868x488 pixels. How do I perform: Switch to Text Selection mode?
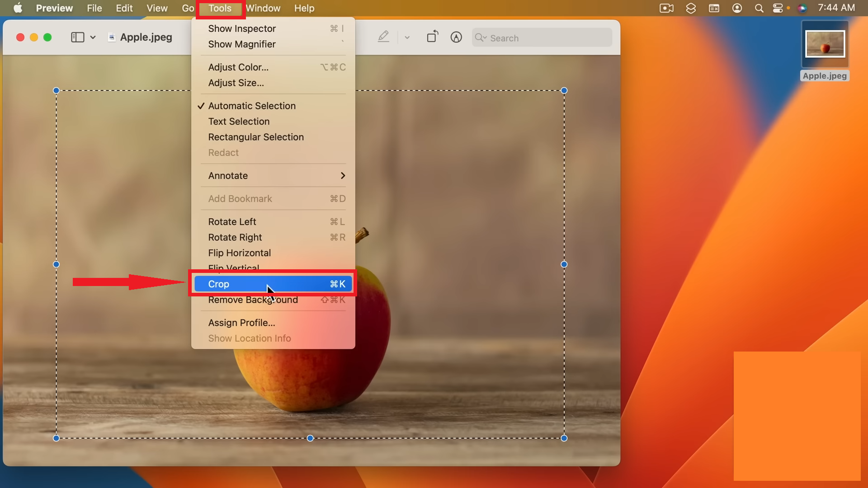(239, 122)
